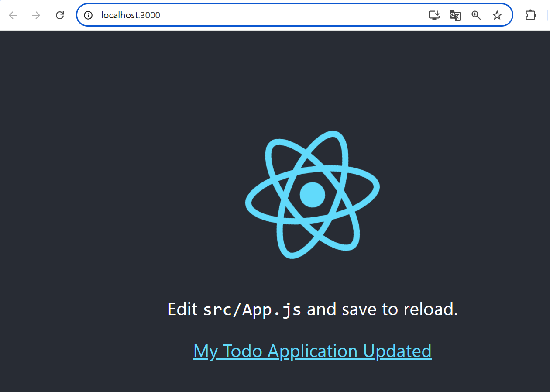Open the extensions puzzle icon
The image size is (550, 392).
[530, 15]
